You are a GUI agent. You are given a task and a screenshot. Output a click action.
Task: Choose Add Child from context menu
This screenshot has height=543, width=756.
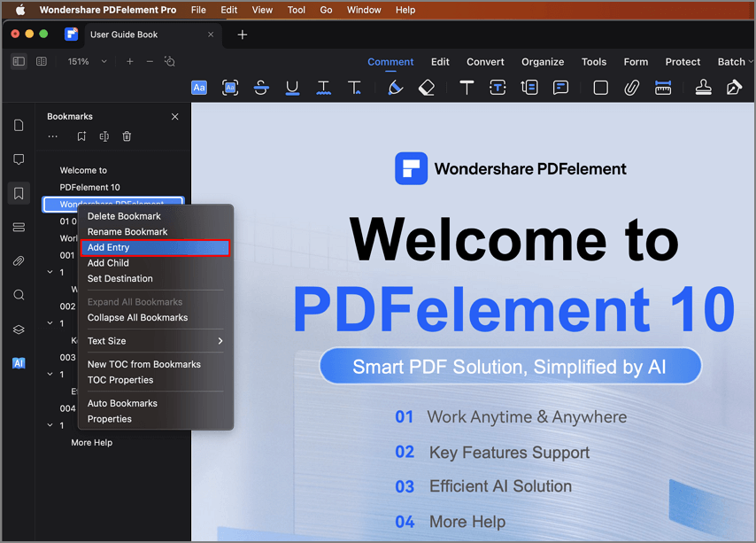coord(155,263)
